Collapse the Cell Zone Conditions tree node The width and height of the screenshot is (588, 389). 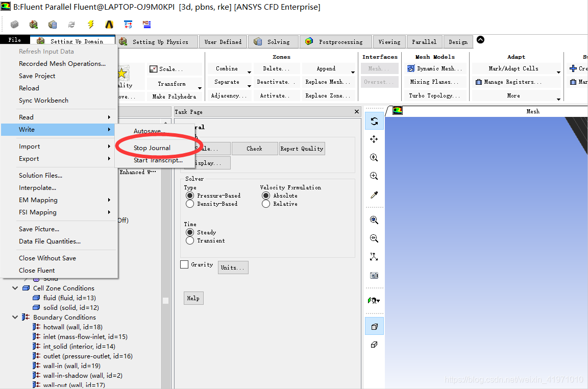point(15,288)
